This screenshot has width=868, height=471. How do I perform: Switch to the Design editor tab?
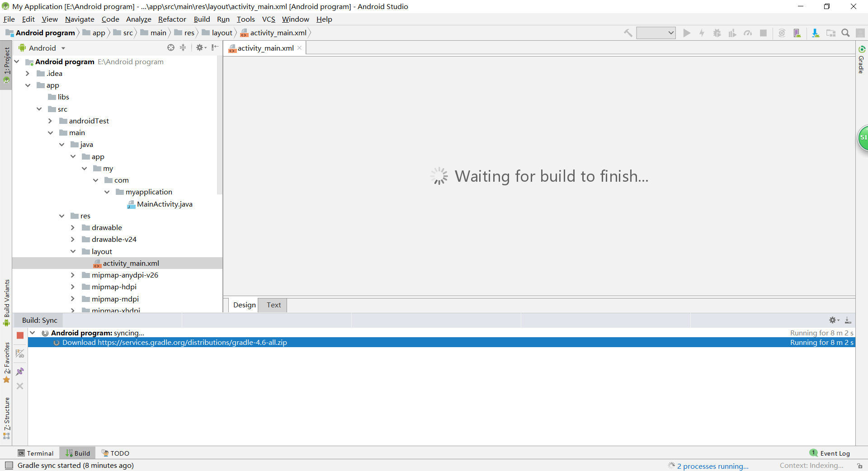pyautogui.click(x=245, y=305)
